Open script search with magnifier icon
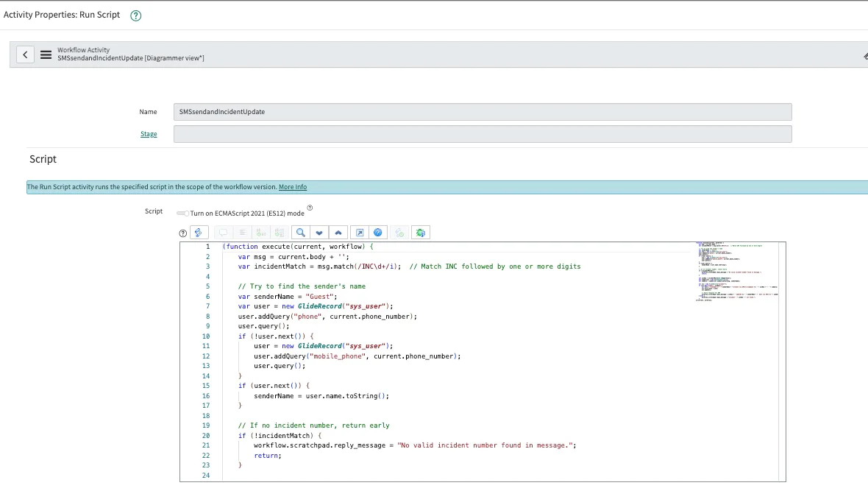The width and height of the screenshot is (868, 491). pyautogui.click(x=301, y=233)
